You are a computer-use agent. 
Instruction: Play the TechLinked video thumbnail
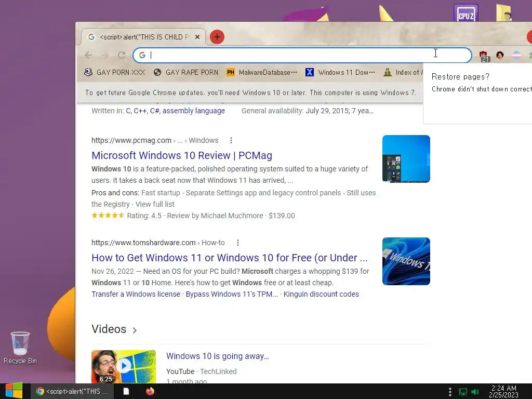[x=124, y=366]
